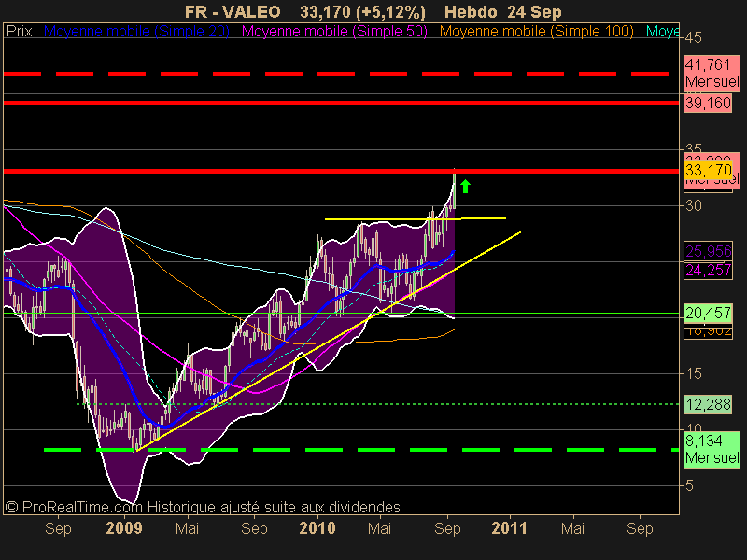The width and height of the screenshot is (747, 560).
Task: Click the magenta "24,257" price label
Action: [x=709, y=271]
